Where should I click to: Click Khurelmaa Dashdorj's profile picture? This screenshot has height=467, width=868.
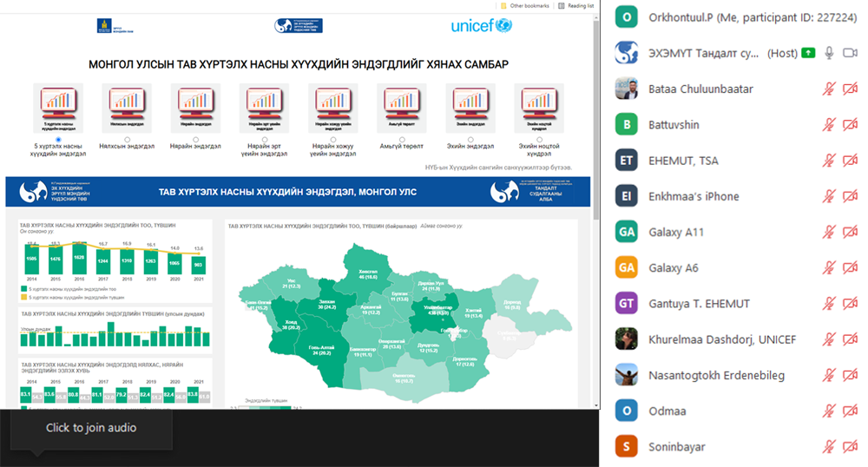click(x=627, y=339)
